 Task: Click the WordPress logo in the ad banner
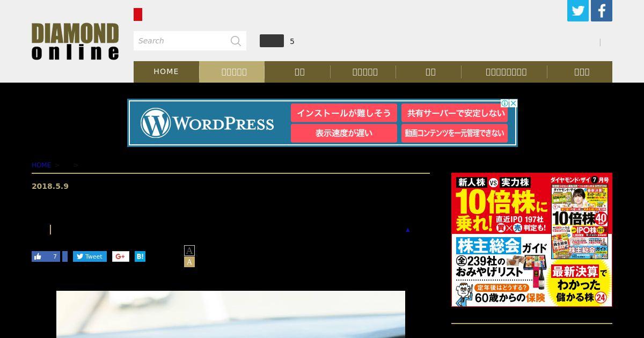pyautogui.click(x=207, y=123)
